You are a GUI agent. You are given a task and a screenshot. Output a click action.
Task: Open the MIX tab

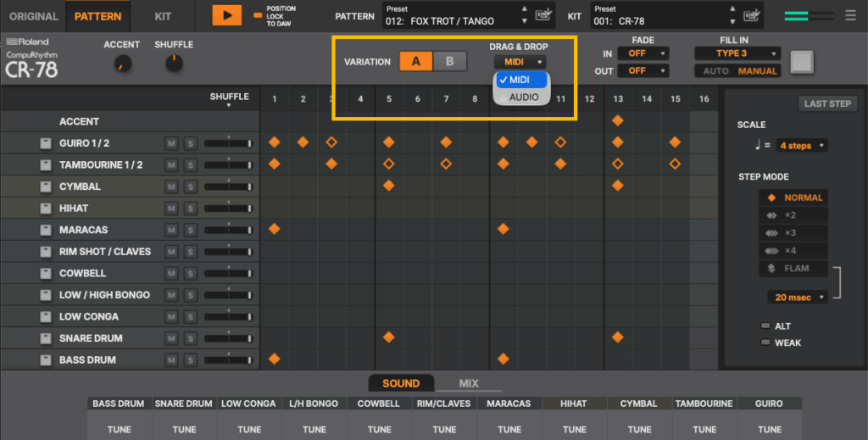click(468, 383)
